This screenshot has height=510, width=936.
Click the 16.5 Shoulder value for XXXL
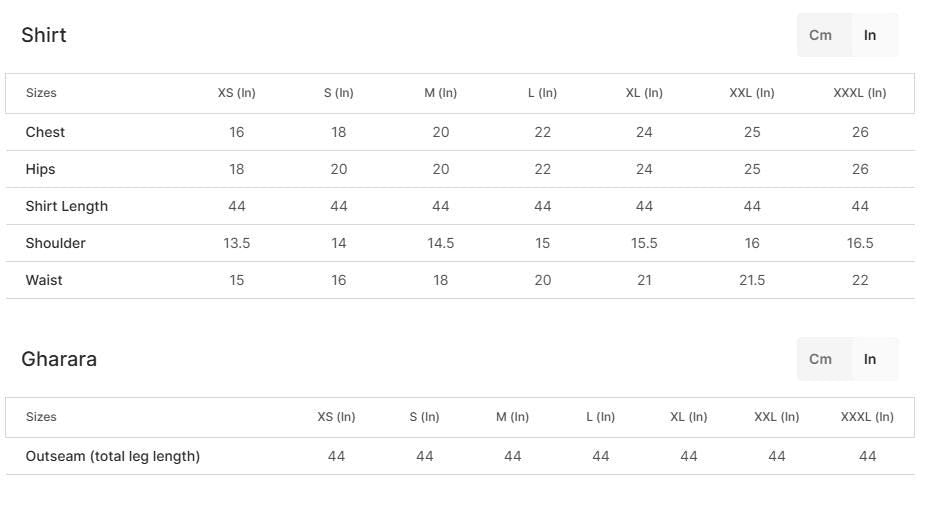coord(860,243)
